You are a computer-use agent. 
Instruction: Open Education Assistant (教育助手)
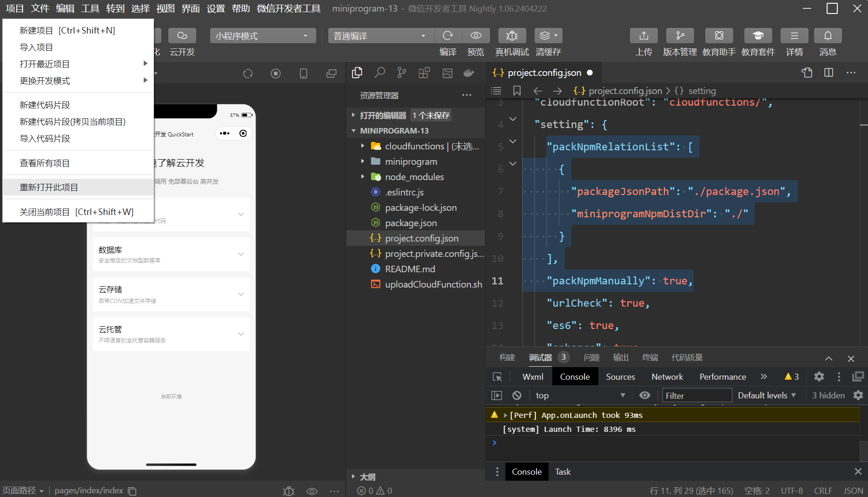coord(719,36)
